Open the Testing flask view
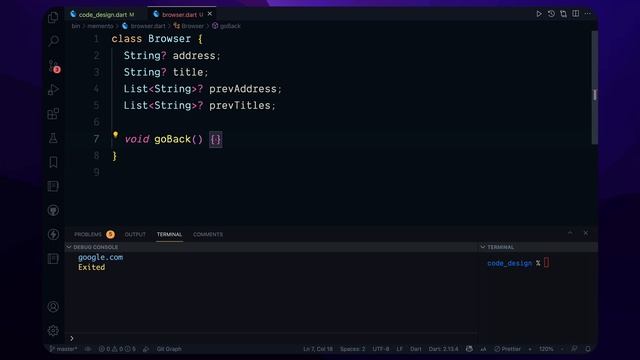Screen dimensions: 640x360 tap(53, 138)
